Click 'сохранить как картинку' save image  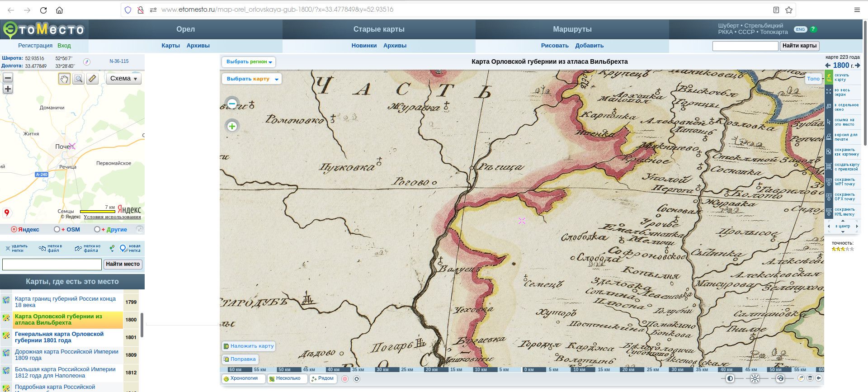coord(829,152)
